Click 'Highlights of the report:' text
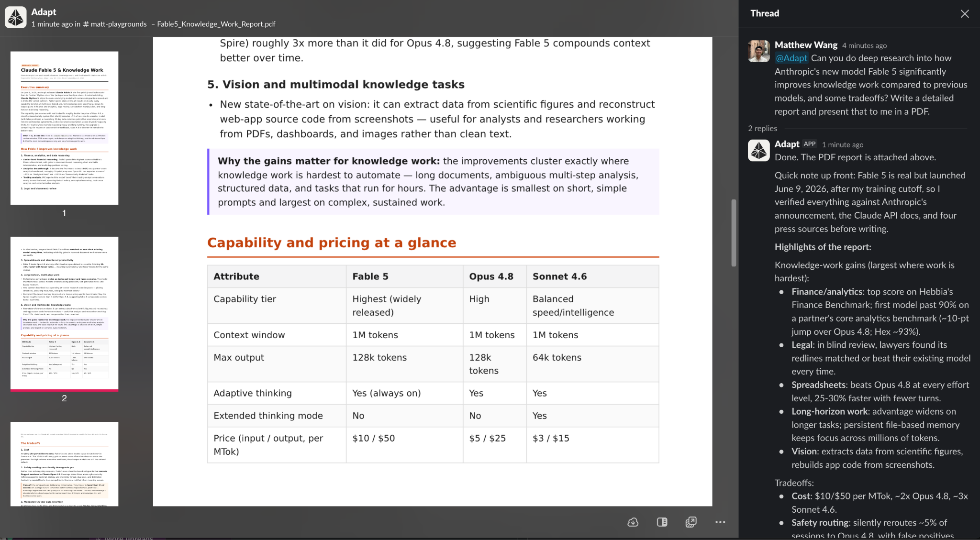Screen dimensions: 980x540 click(x=823, y=247)
